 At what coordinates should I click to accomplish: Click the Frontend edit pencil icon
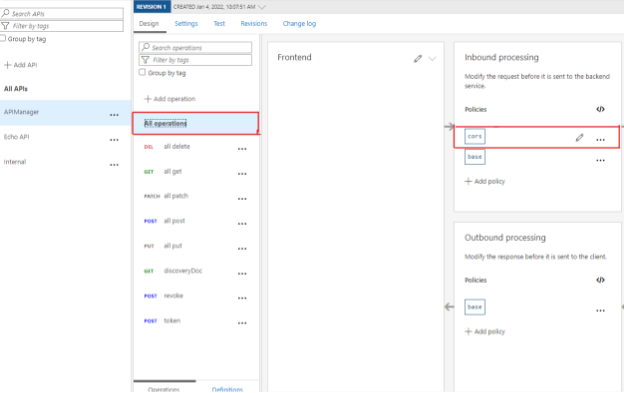click(x=417, y=59)
